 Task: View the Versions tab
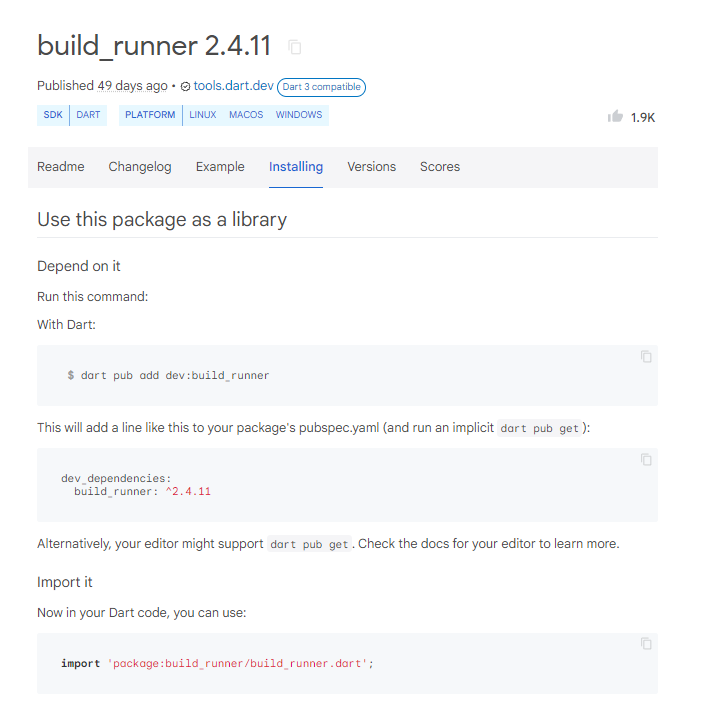coord(371,167)
